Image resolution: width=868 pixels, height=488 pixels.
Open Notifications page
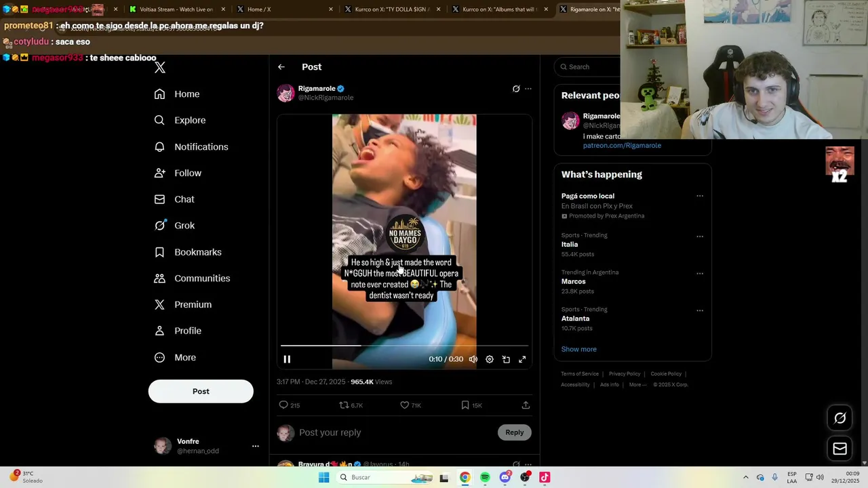pos(191,146)
